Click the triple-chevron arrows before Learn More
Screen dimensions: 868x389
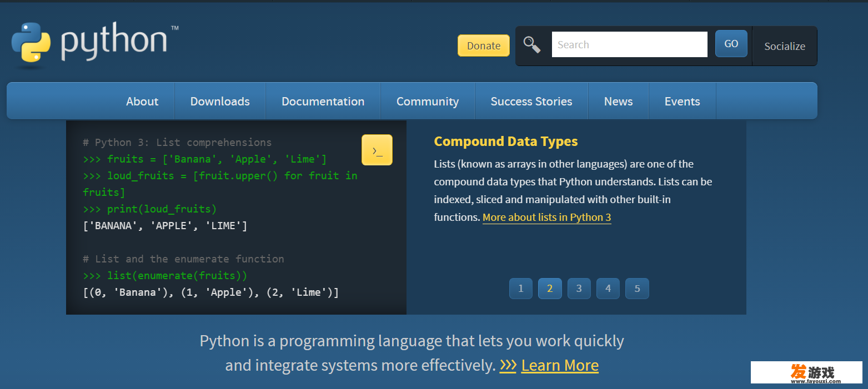[508, 365]
